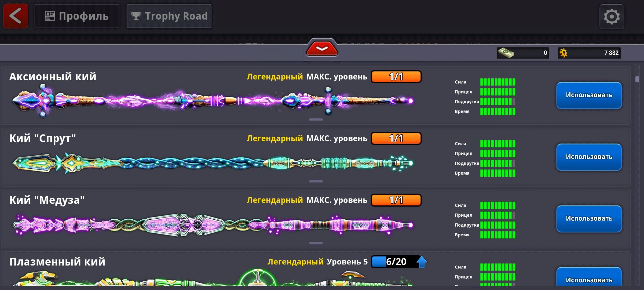
Task: Expand details handle under Кий "Спрут"
Action: (x=316, y=181)
